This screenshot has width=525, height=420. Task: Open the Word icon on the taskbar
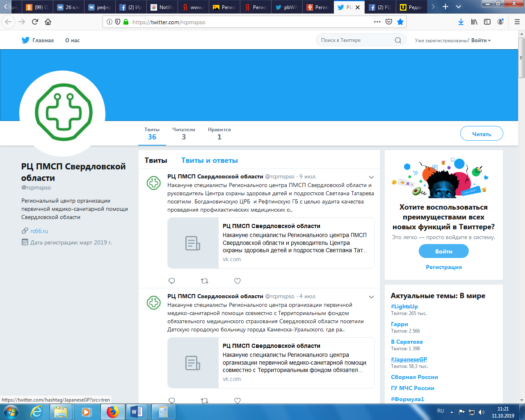137,411
